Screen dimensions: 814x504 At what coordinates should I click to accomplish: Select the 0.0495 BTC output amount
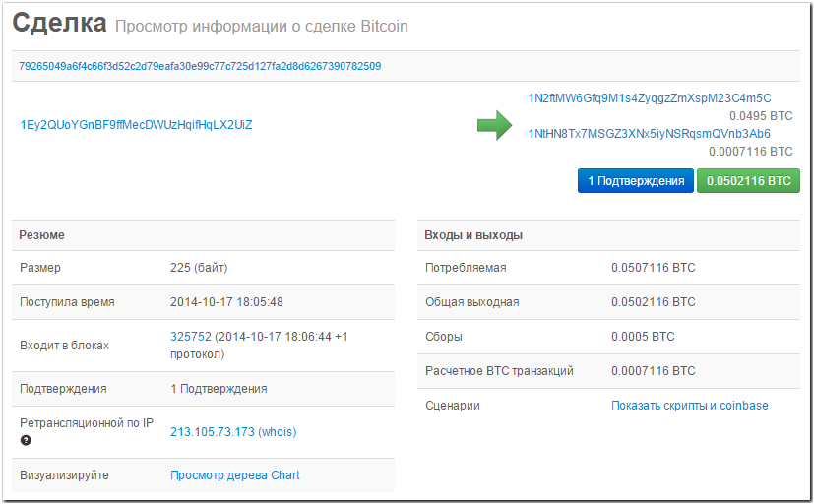761,116
